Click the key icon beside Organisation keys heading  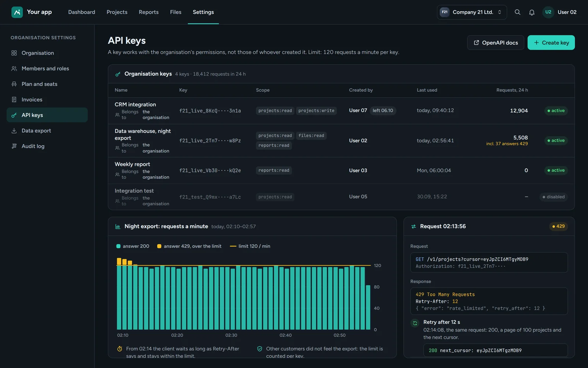(118, 74)
